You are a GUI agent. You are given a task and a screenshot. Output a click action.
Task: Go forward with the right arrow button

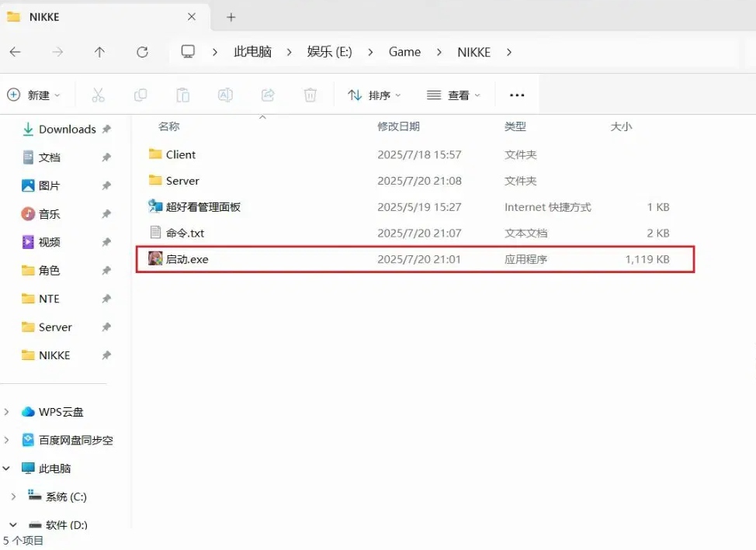[57, 52]
